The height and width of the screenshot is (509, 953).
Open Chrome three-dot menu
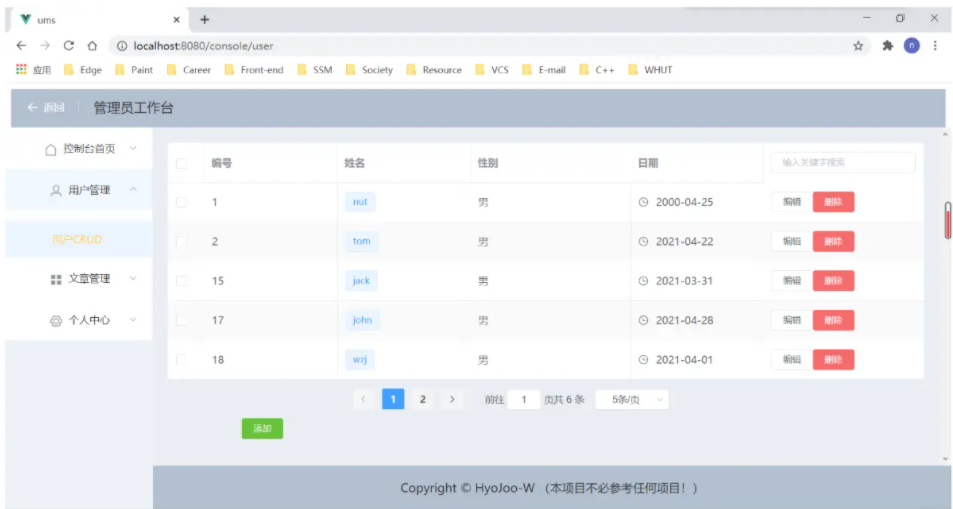(935, 46)
